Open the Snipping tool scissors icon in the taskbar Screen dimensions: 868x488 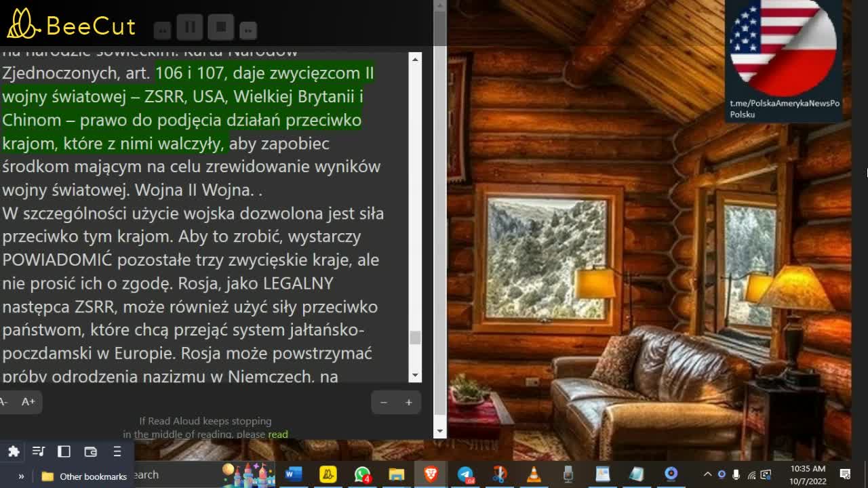[500, 474]
